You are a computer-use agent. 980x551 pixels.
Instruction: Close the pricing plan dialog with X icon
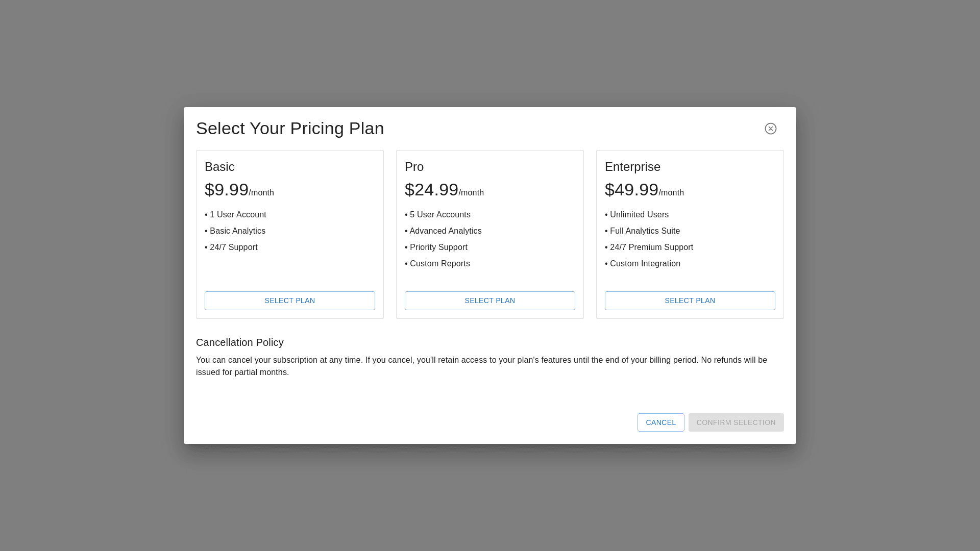(x=770, y=129)
